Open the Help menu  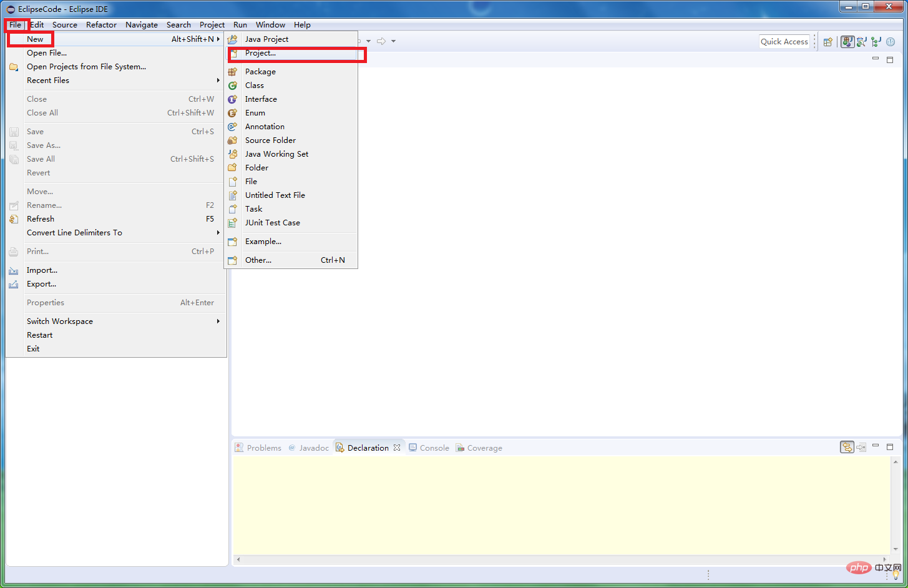(x=302, y=25)
